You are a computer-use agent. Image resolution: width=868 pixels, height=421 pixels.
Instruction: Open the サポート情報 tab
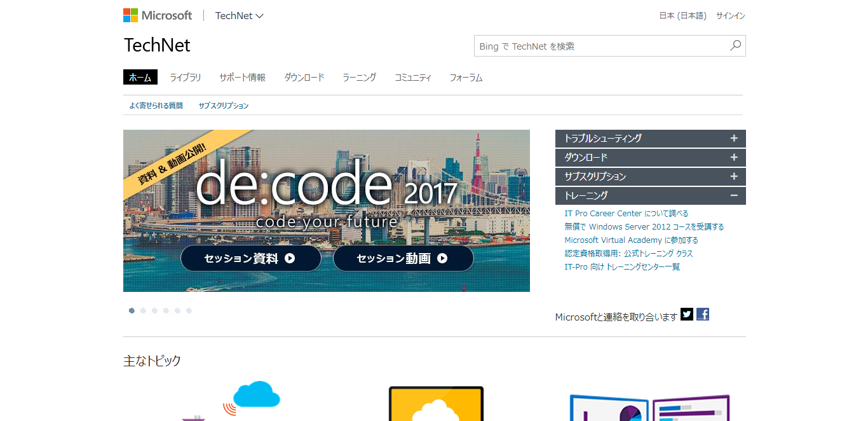[243, 78]
